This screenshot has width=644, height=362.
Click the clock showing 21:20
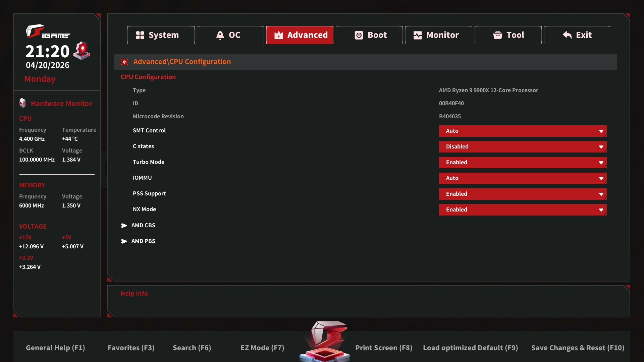[x=47, y=52]
